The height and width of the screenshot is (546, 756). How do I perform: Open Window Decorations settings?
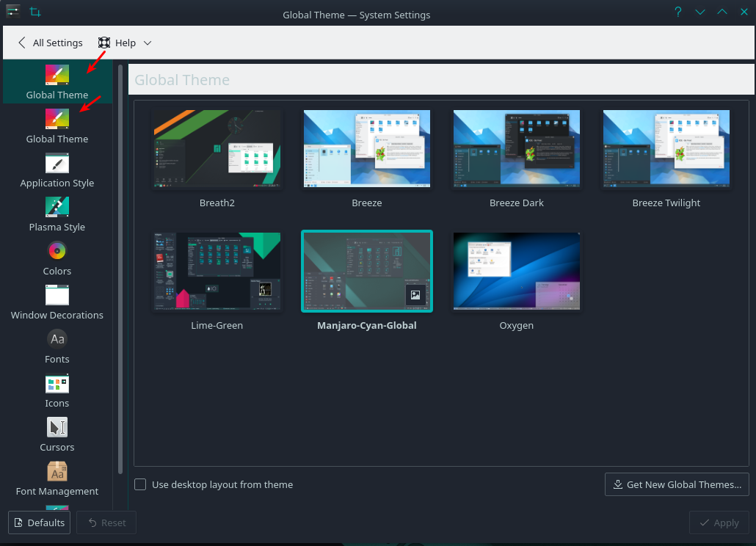pos(57,302)
